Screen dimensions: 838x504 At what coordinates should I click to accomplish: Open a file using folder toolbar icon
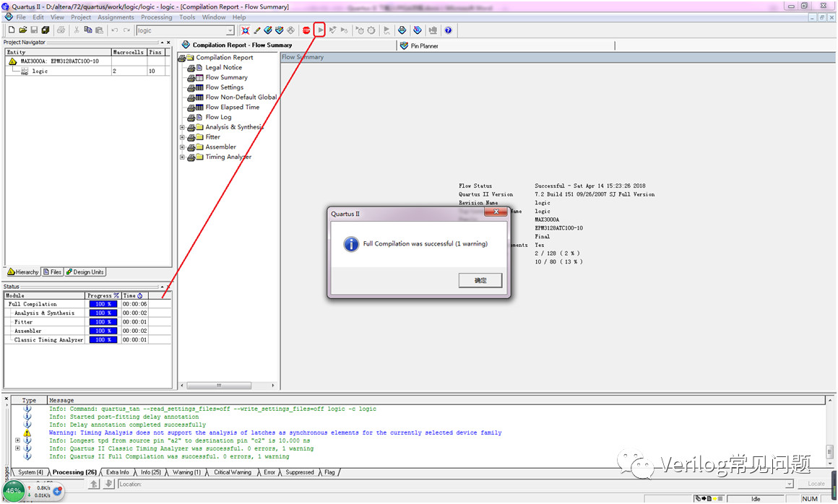[x=22, y=30]
